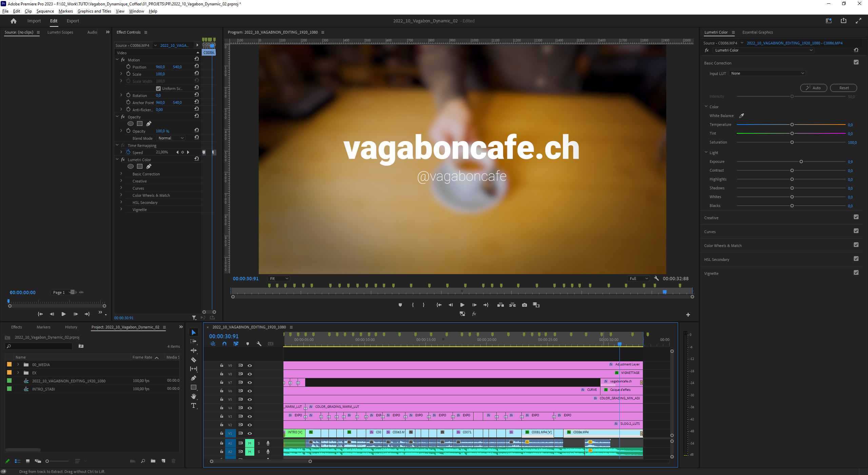Toggle Vignette section checkbox
The image size is (868, 475).
(856, 272)
